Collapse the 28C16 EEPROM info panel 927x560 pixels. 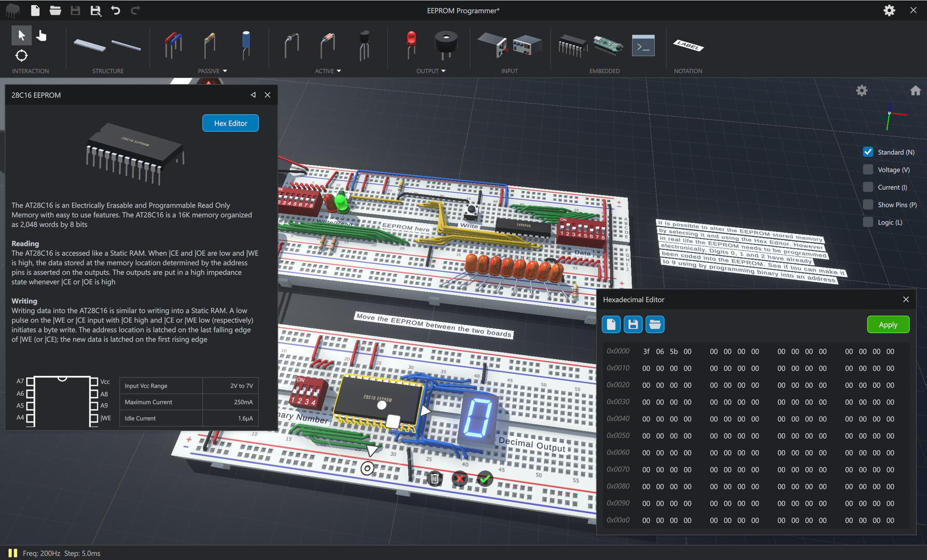pyautogui.click(x=253, y=95)
